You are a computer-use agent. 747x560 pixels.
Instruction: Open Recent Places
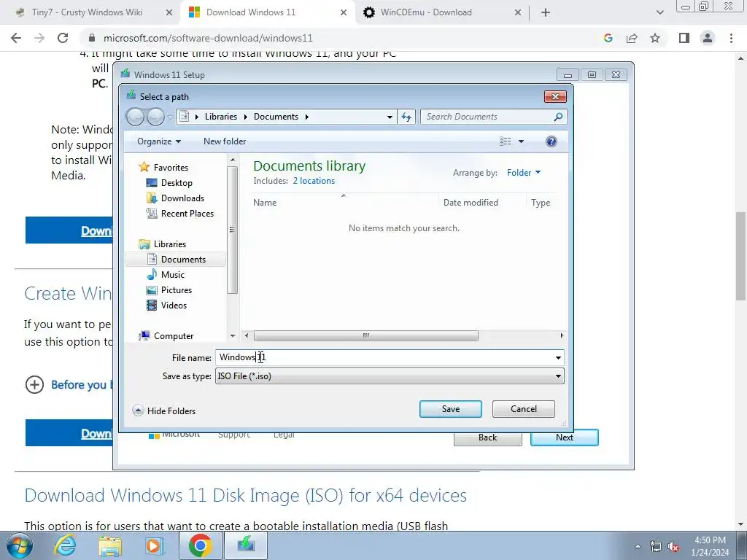click(187, 214)
